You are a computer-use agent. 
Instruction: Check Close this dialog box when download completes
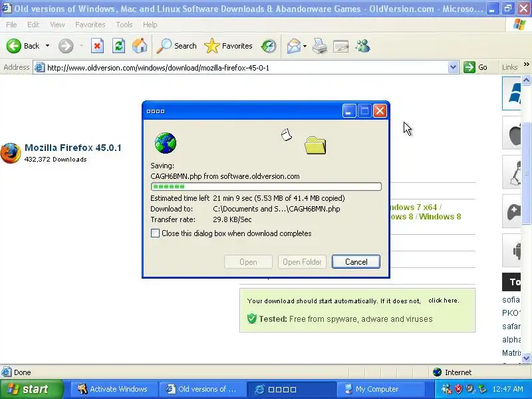155,233
